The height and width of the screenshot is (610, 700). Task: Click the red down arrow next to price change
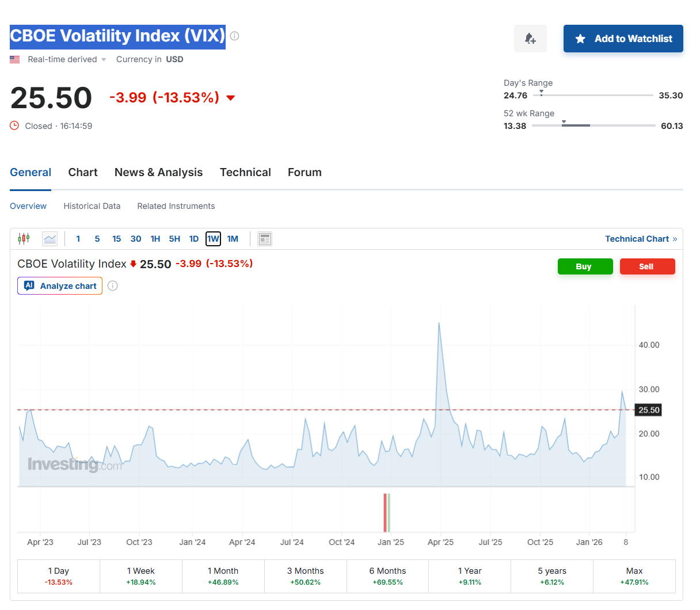coord(231,98)
